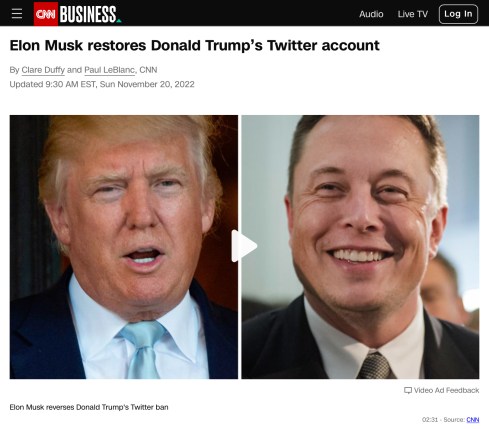Click the Video Ad Feedback text
489x429 pixels.
446,390
